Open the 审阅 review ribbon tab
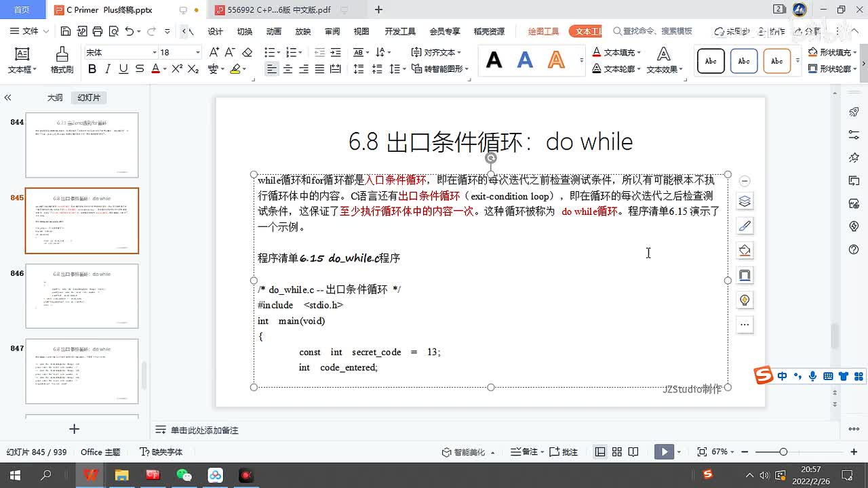 332,31
